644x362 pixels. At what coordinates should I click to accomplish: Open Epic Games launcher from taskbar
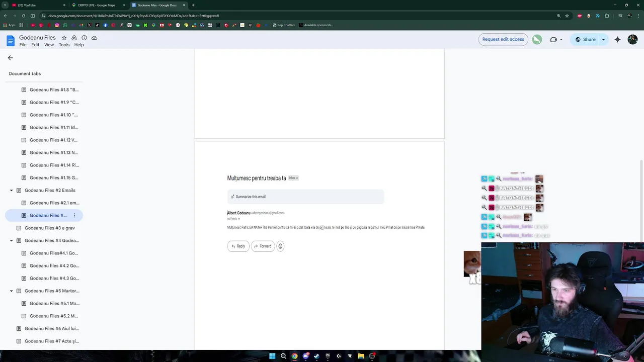(x=328, y=356)
